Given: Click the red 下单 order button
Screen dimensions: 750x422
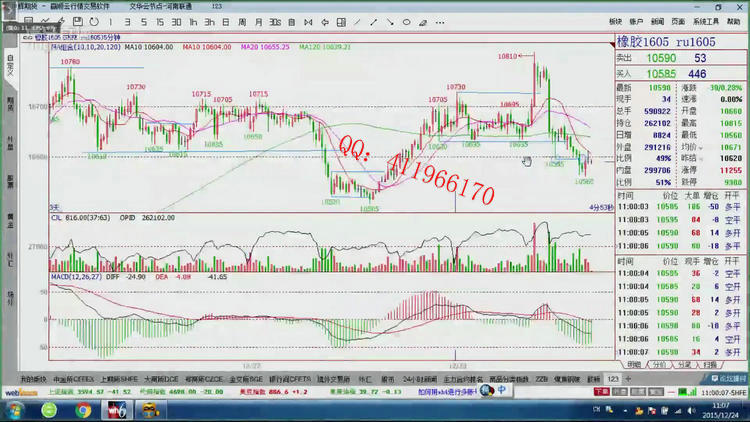Looking at the screenshot, I should [x=601, y=392].
